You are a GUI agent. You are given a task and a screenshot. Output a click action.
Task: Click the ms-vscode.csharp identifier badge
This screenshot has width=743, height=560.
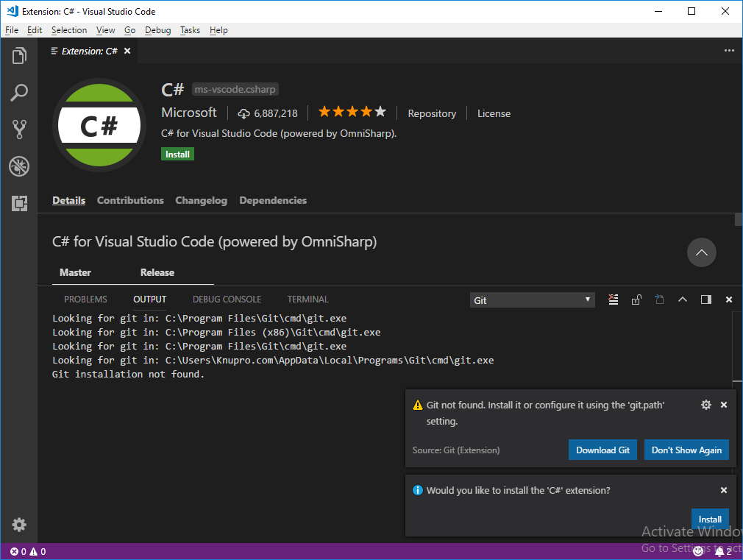(235, 89)
